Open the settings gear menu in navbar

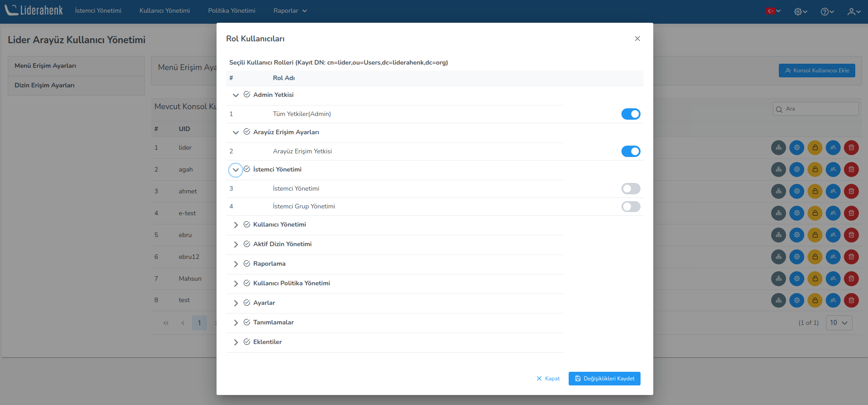tap(801, 11)
